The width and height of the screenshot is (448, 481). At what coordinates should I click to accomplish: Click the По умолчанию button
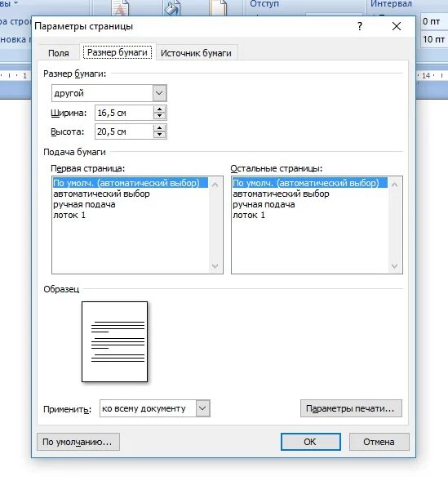coord(78,442)
